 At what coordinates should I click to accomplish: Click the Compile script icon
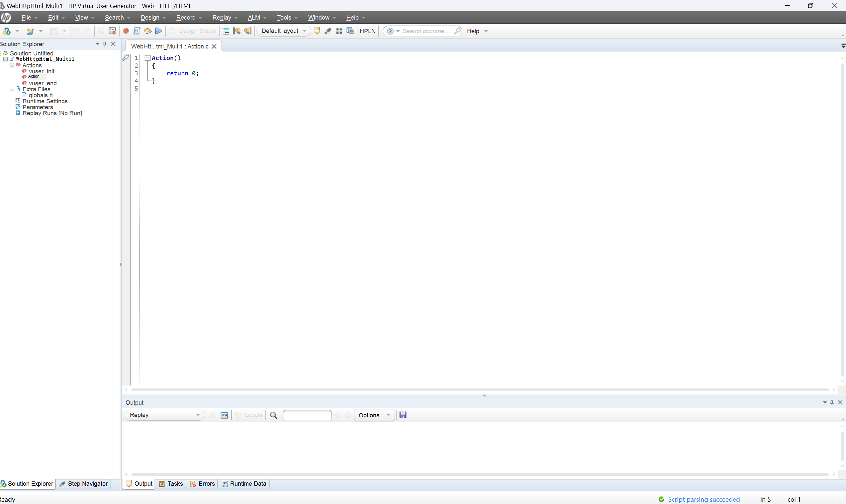pos(137,31)
